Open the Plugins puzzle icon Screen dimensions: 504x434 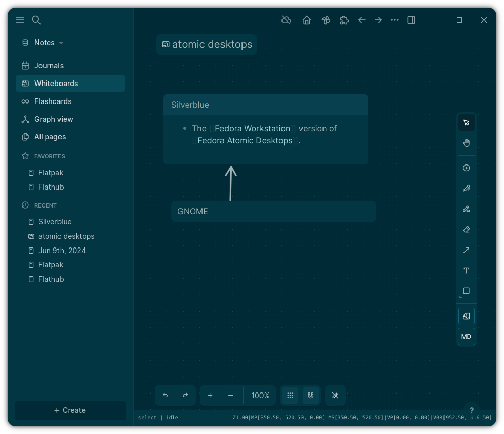pyautogui.click(x=344, y=20)
